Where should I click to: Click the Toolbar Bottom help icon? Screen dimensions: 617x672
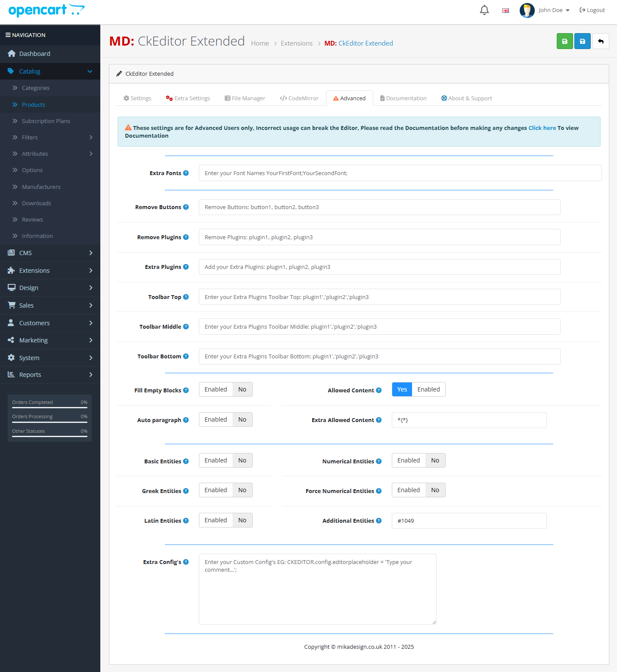click(186, 356)
